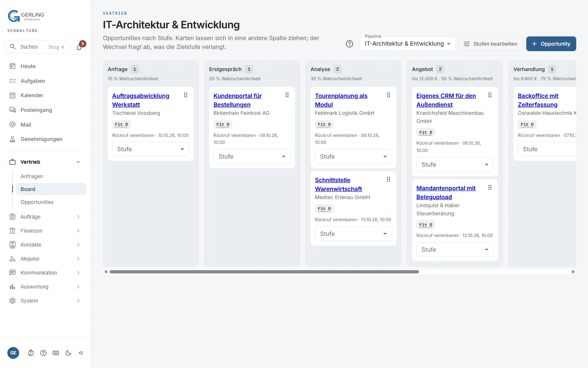Open the notifications bell

point(79,47)
